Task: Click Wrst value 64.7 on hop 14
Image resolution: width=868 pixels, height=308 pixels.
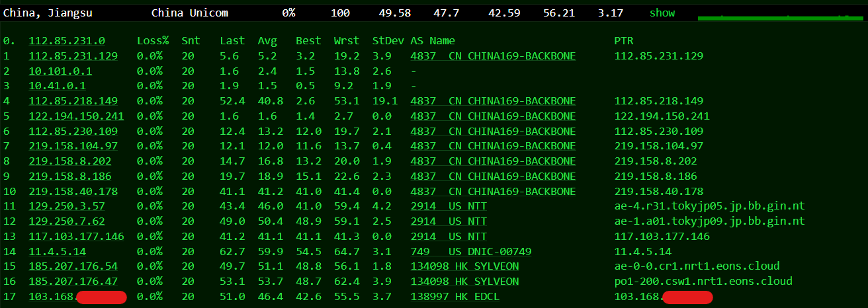Action: (x=347, y=251)
